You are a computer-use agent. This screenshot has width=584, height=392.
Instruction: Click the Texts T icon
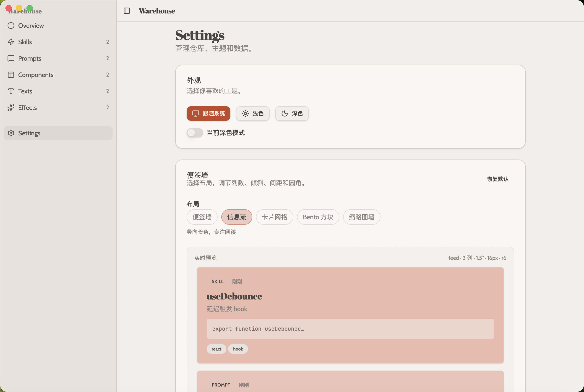coord(11,91)
